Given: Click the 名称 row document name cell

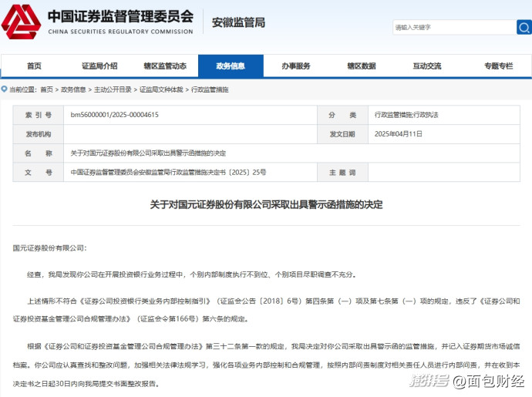Looking at the screenshot, I should pyautogui.click(x=291, y=153).
